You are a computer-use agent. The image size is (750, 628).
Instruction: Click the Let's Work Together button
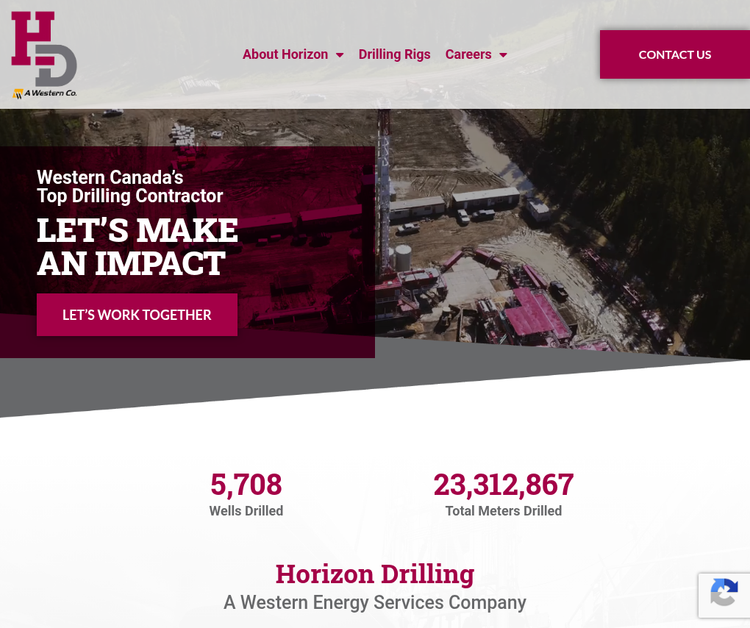point(137,315)
